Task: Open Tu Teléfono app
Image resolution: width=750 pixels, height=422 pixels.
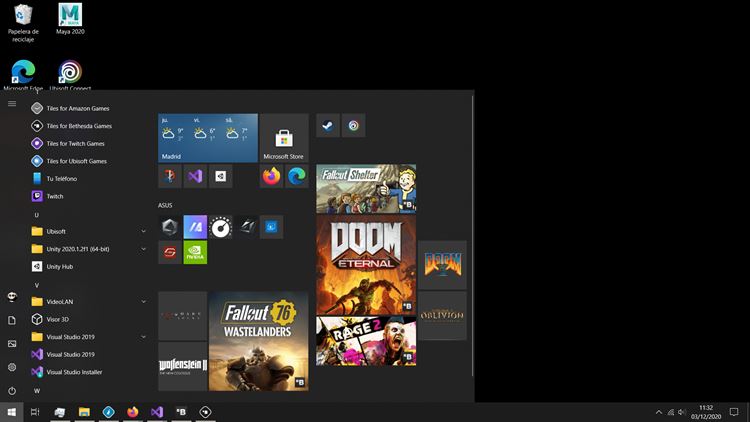Action: (88, 178)
